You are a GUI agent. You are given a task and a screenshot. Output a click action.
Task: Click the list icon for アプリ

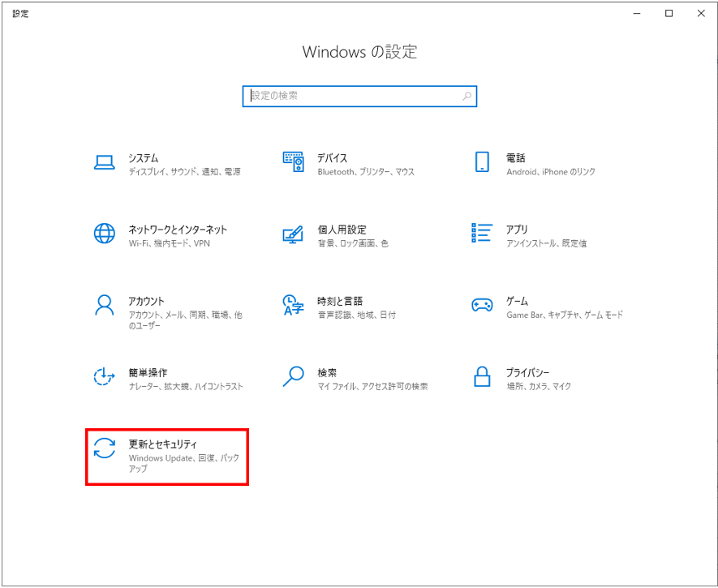coord(482,233)
